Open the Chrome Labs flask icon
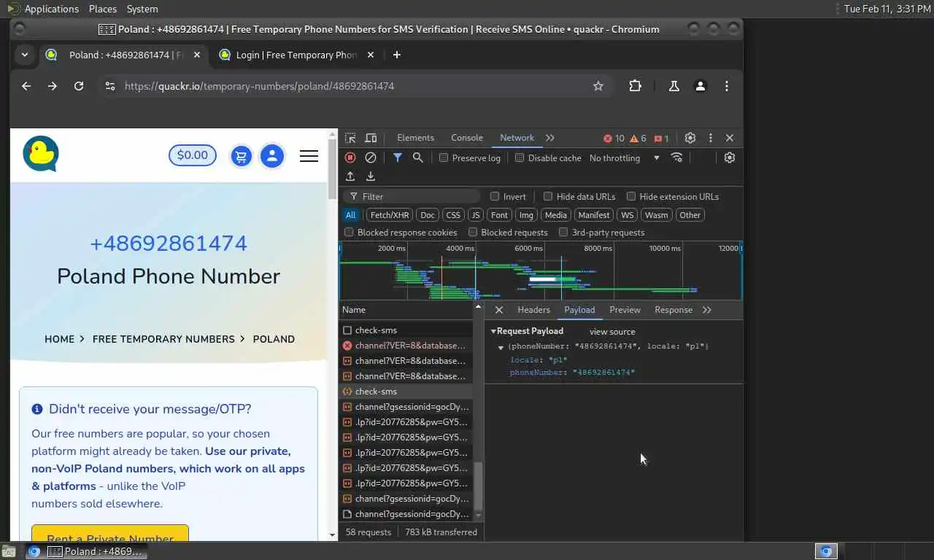 point(674,86)
